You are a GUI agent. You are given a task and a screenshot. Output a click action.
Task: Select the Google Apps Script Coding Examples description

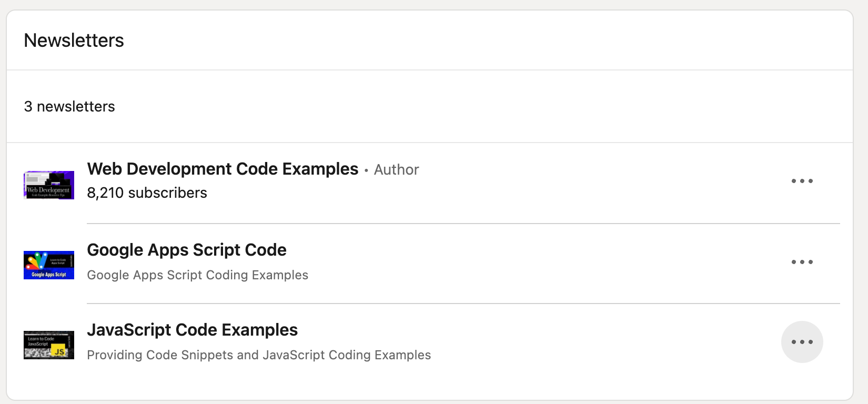coord(198,275)
